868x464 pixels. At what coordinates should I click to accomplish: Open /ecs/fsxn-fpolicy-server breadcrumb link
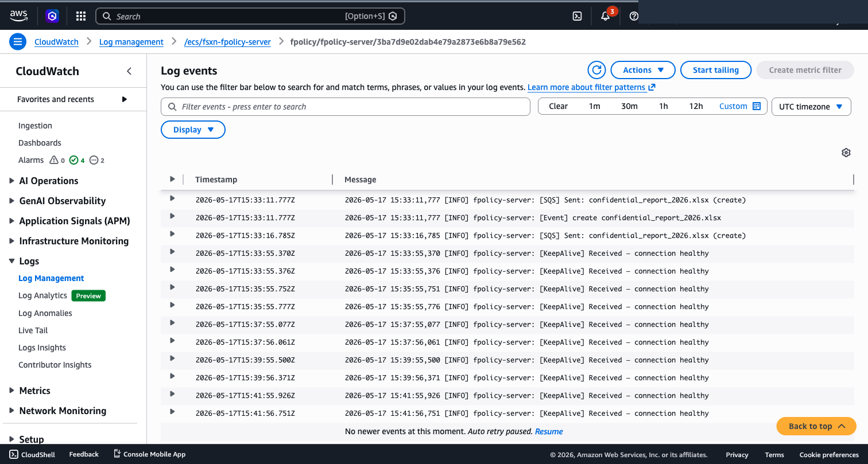pos(227,42)
